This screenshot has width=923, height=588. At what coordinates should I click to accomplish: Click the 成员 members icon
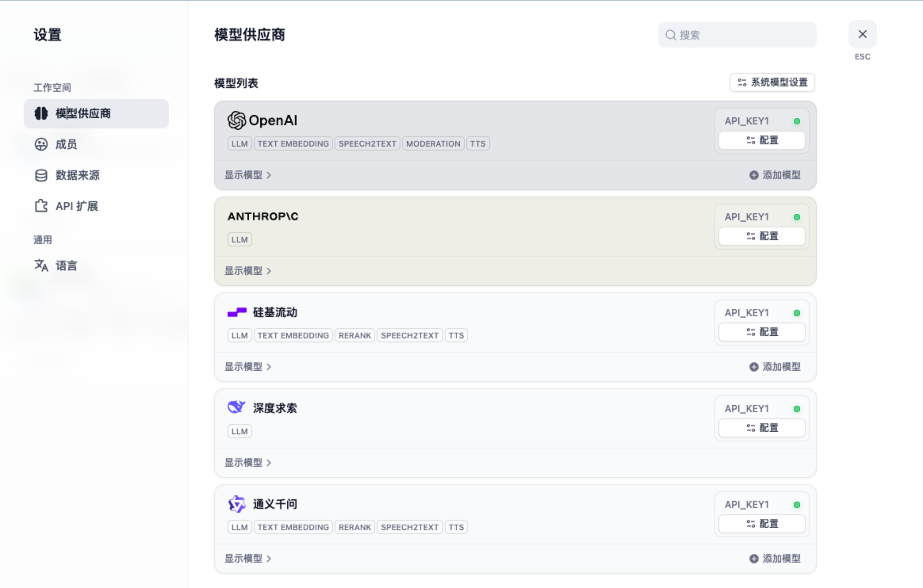(41, 144)
